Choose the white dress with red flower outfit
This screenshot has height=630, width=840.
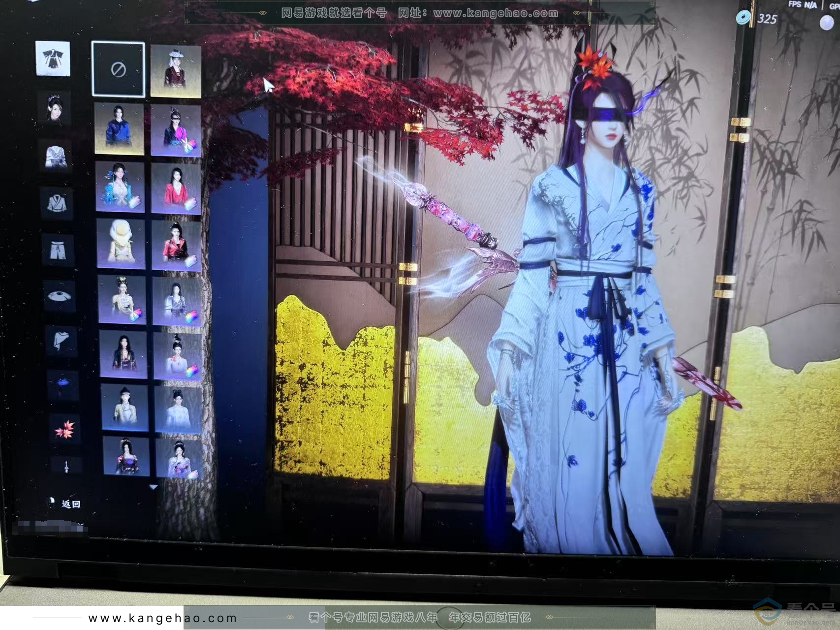[x=178, y=356]
